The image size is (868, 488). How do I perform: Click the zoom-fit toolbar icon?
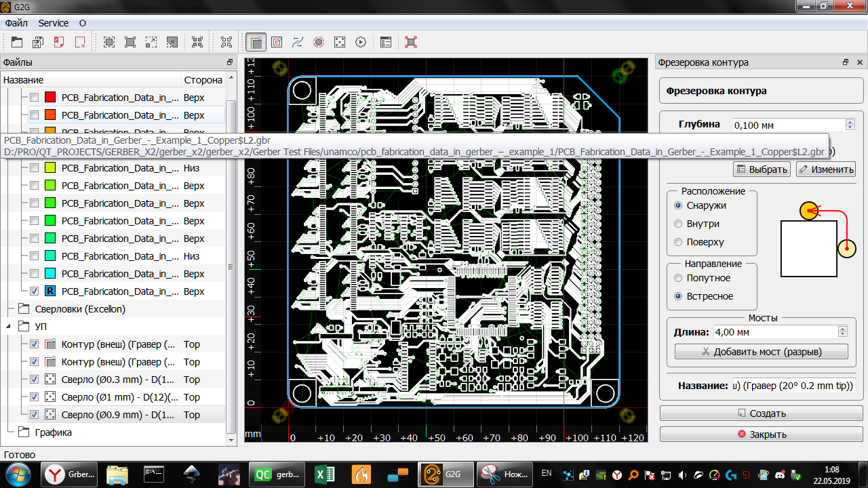[x=108, y=42]
